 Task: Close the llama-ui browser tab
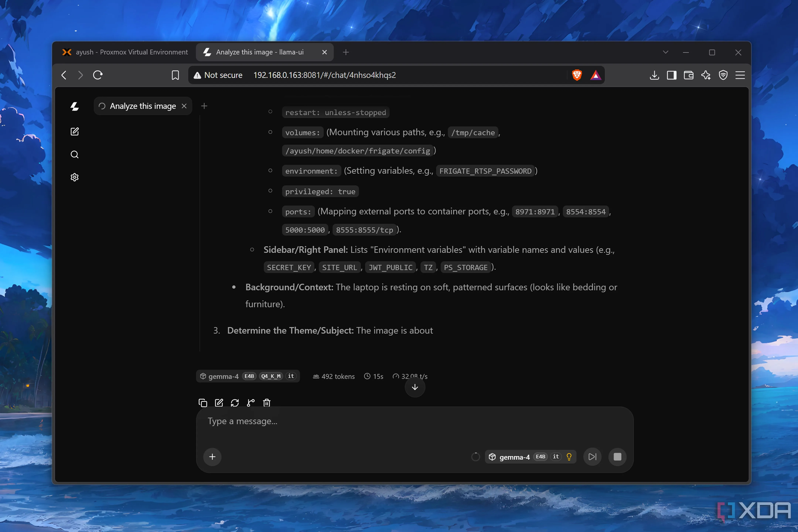[x=324, y=52]
